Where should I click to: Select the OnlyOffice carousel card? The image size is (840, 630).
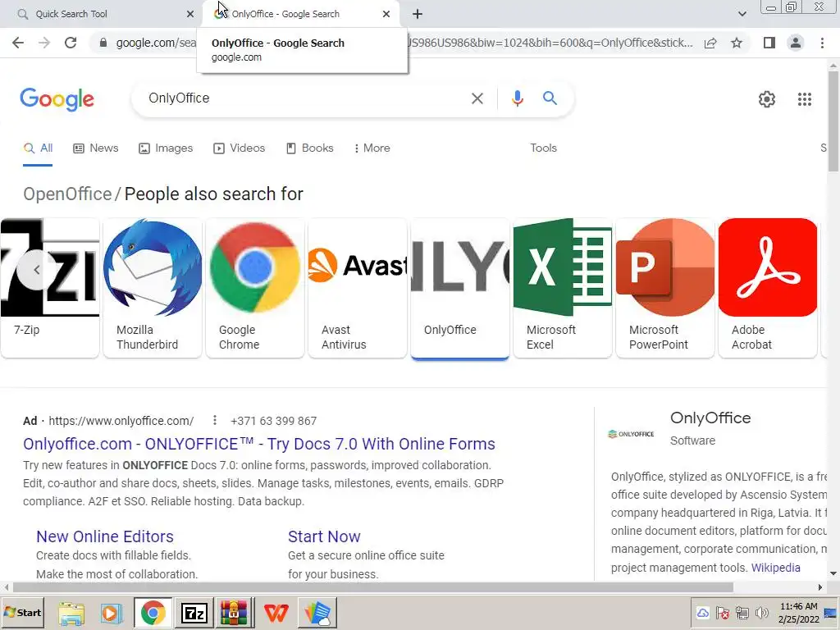click(460, 288)
